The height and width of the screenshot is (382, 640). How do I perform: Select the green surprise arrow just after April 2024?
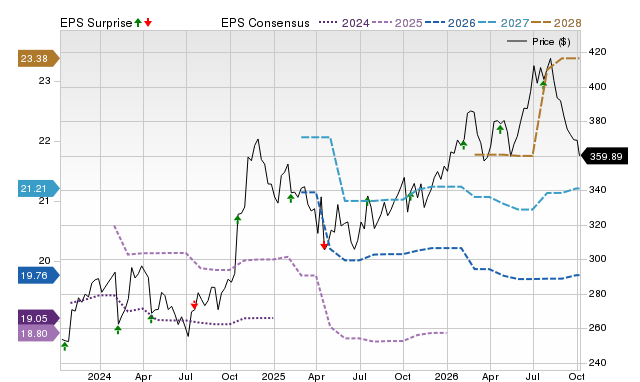(x=151, y=318)
